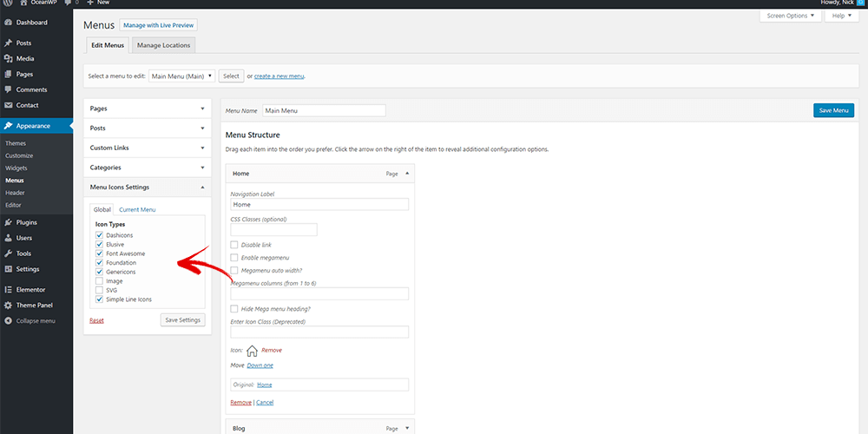Click the Dashboard icon in sidebar
Viewport: 868px width, 434px height.
(8, 23)
